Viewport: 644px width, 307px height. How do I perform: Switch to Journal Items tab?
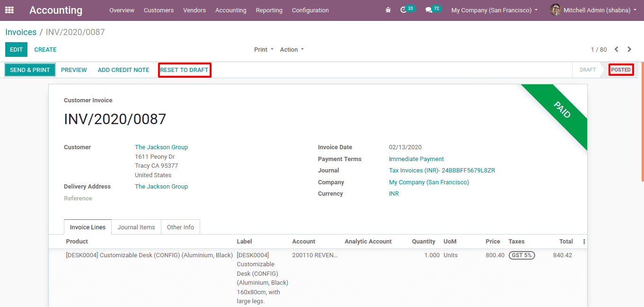point(136,227)
